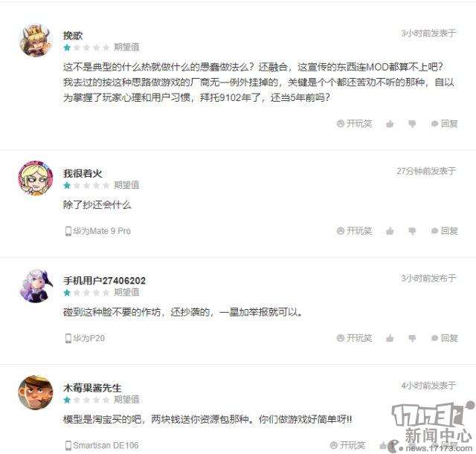
Task: Thumbs up 手机用户27406202's review
Action: (x=390, y=338)
